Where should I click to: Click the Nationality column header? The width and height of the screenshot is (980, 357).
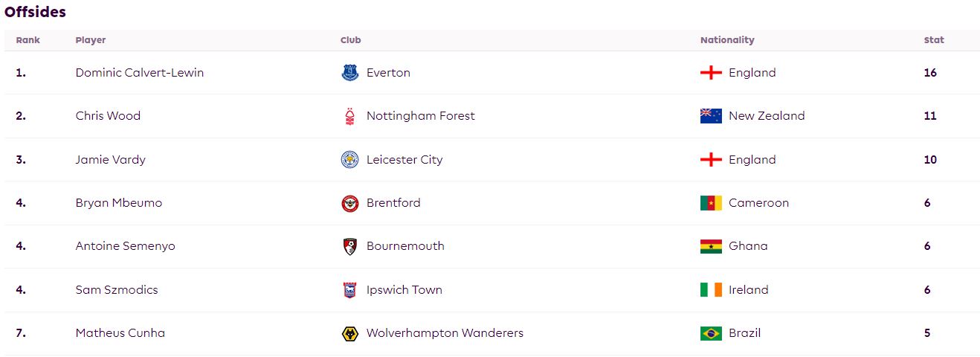tap(727, 40)
